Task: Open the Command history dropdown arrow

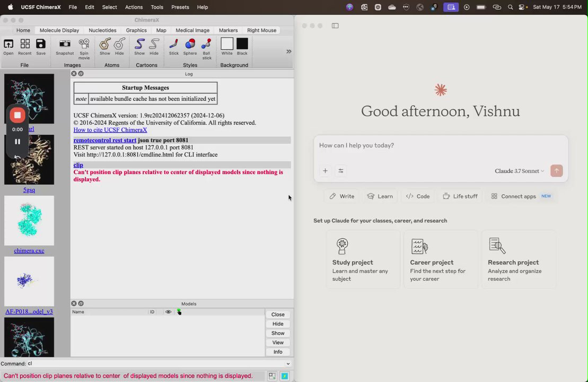Action: (x=288, y=363)
